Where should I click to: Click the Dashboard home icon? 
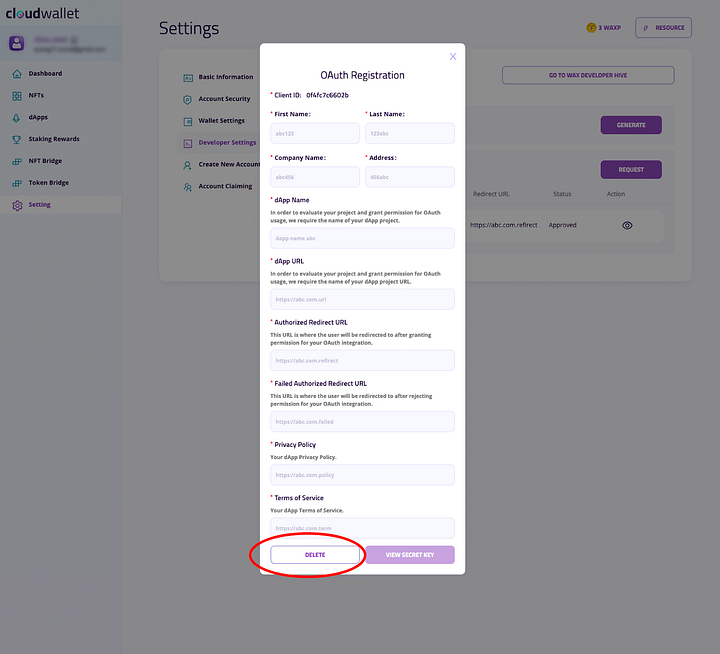[x=17, y=74]
